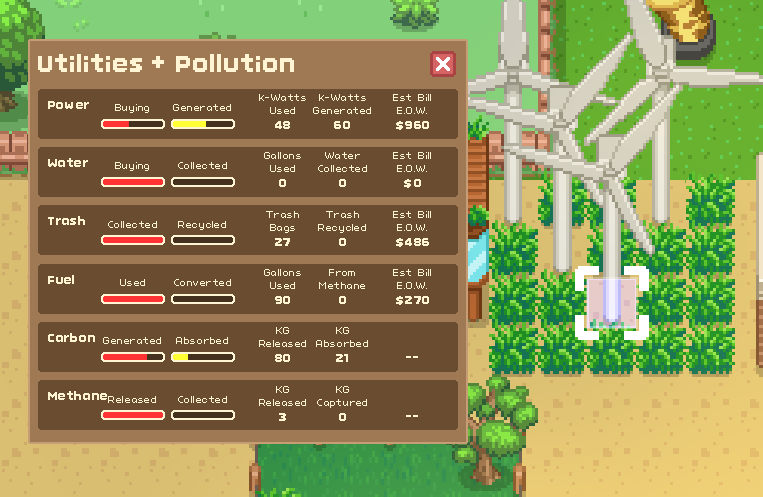The width and height of the screenshot is (763, 497).
Task: Click the Trash Recycled empty bar
Action: coord(203,240)
